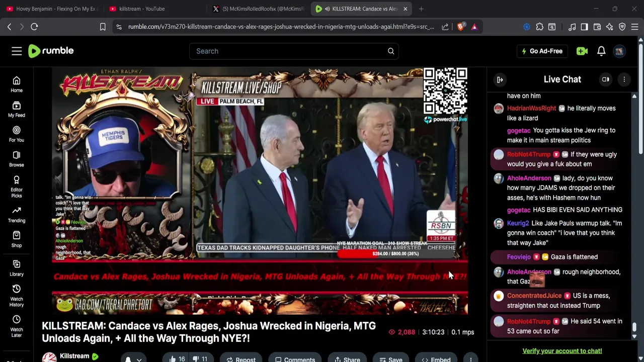Like the video thumbs up
The height and width of the screenshot is (362, 644).
coord(177,359)
